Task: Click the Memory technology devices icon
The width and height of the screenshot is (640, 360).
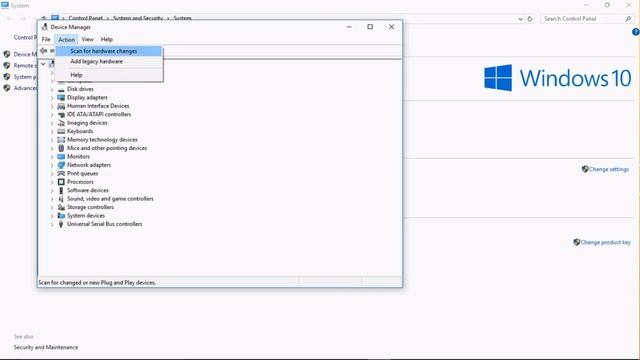Action: [x=61, y=140]
